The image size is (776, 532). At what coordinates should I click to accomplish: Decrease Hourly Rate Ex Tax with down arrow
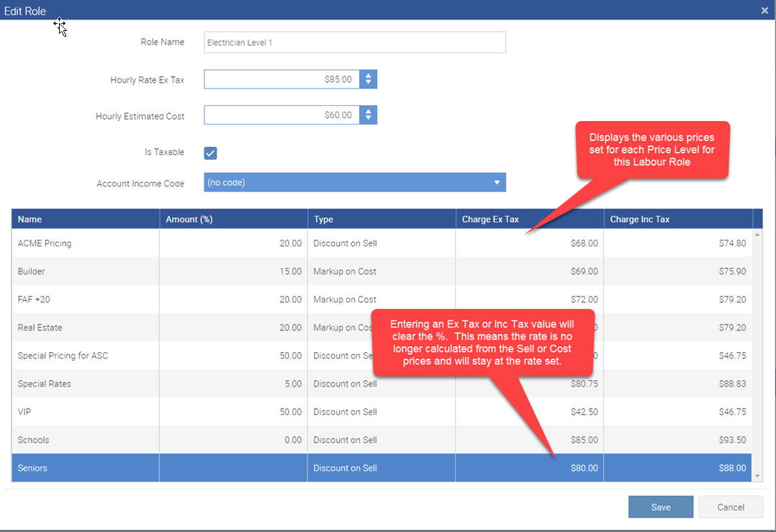click(369, 84)
